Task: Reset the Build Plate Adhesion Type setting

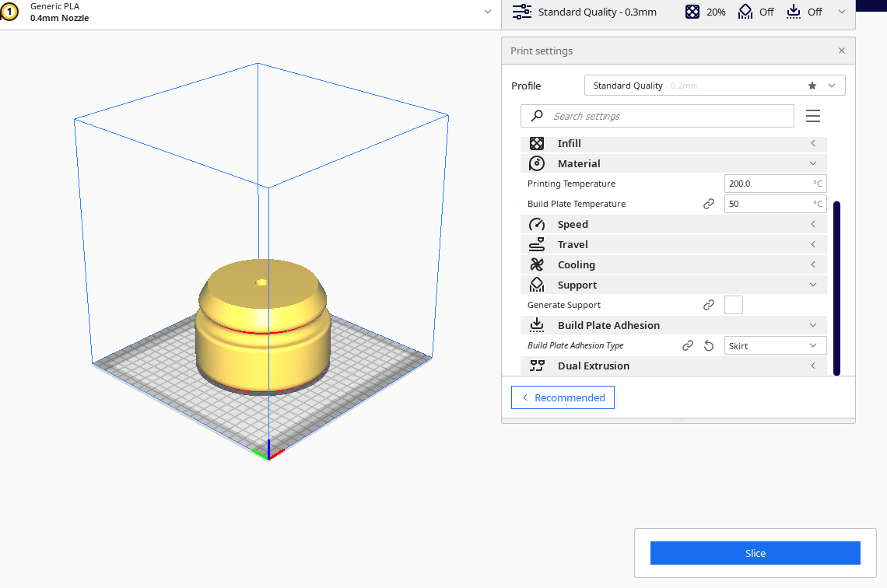Action: click(x=709, y=345)
